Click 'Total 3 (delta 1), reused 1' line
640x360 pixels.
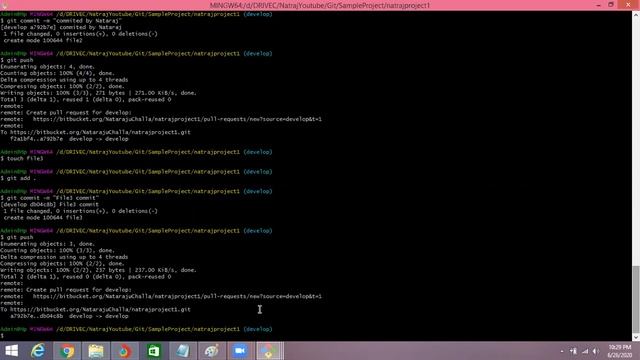coord(86,99)
